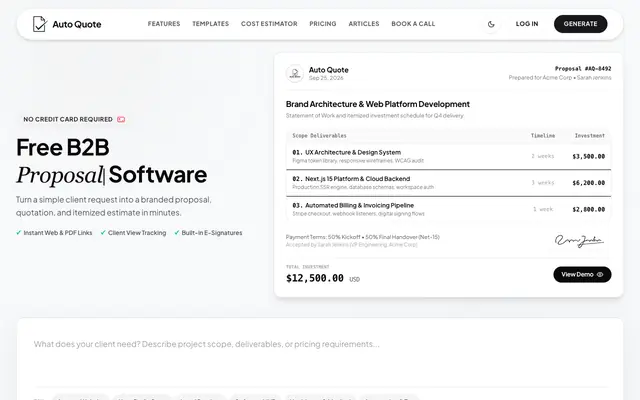Click the No Credit Card Required badge text
The height and width of the screenshot is (400, 640).
tap(68, 119)
